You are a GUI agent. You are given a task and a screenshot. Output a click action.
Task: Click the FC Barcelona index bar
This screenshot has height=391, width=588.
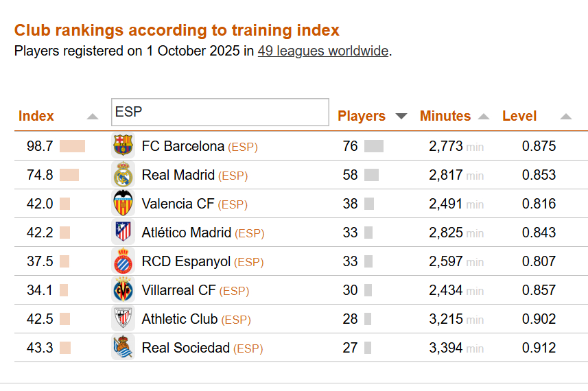click(72, 146)
